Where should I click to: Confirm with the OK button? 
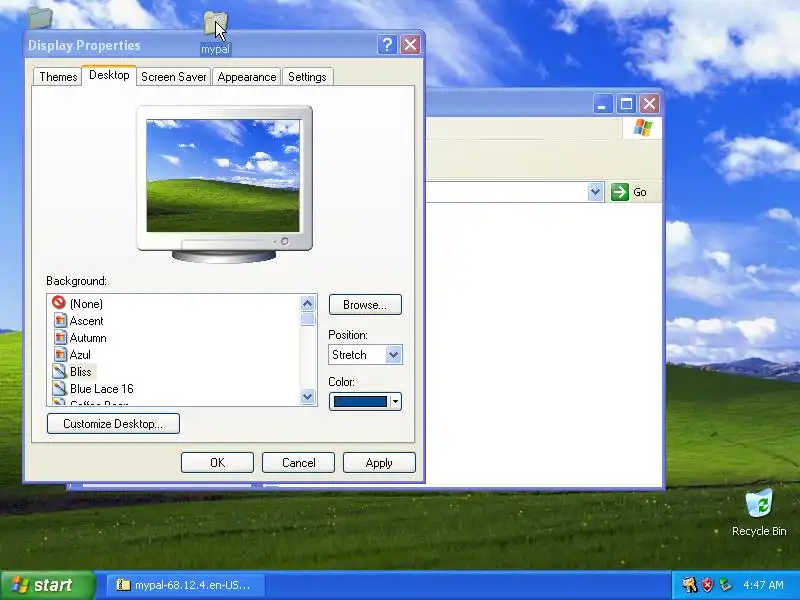point(217,463)
